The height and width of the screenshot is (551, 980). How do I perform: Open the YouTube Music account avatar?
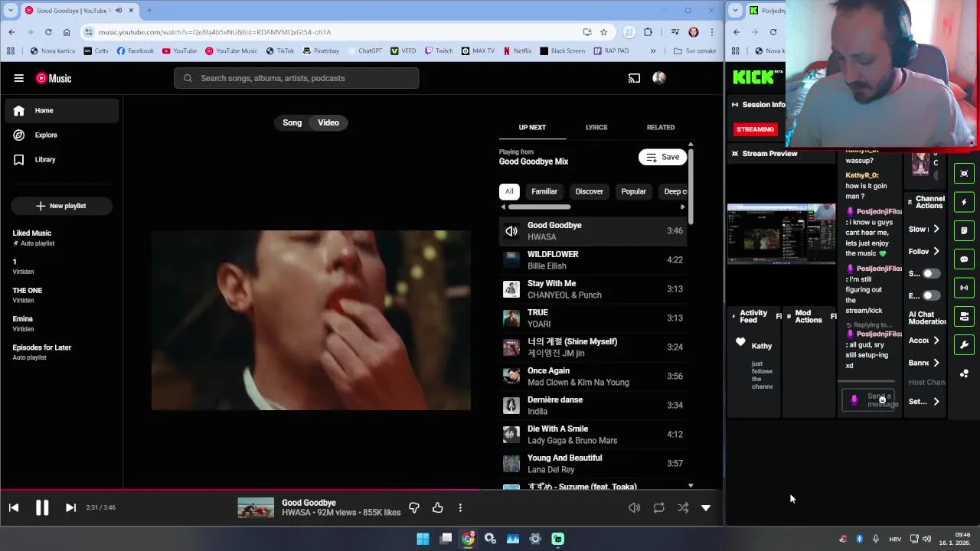click(x=659, y=78)
